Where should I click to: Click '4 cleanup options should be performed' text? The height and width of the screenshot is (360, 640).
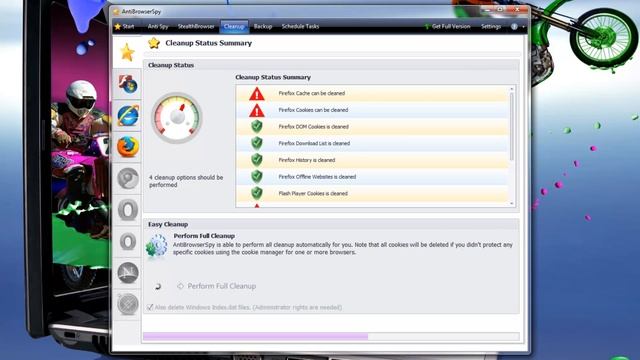coord(186,181)
